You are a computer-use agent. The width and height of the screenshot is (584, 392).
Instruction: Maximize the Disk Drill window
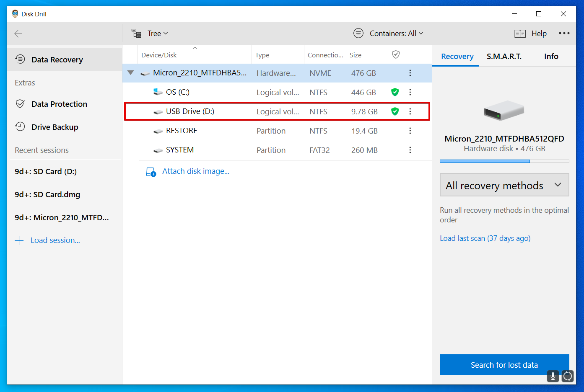click(x=539, y=14)
